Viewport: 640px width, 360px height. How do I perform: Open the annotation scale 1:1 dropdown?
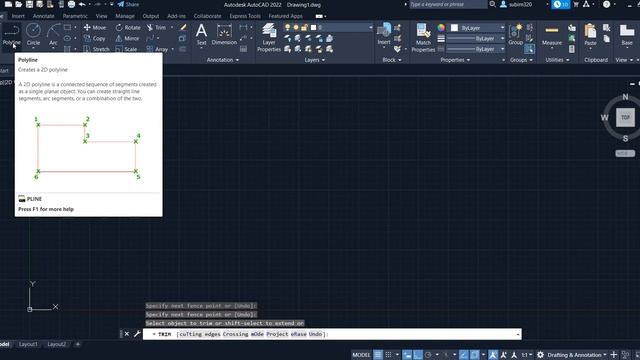(x=527, y=355)
